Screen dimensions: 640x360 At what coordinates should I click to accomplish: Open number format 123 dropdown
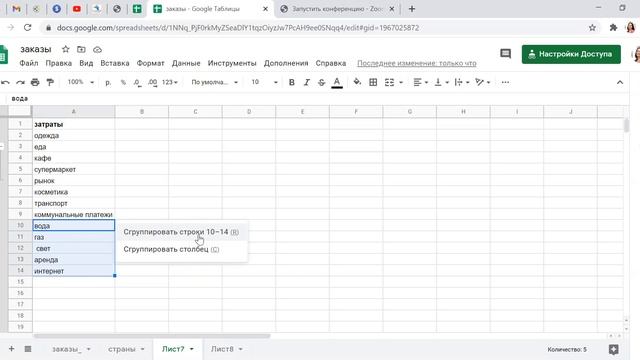170,82
